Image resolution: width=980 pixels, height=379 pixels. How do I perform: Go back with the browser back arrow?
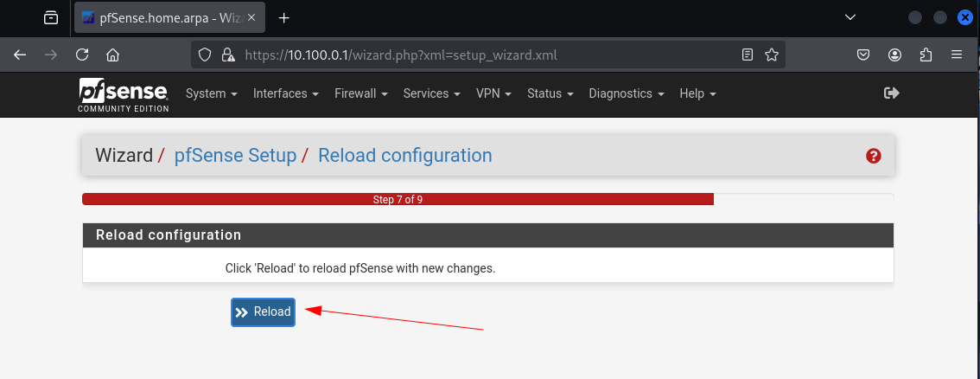[20, 55]
